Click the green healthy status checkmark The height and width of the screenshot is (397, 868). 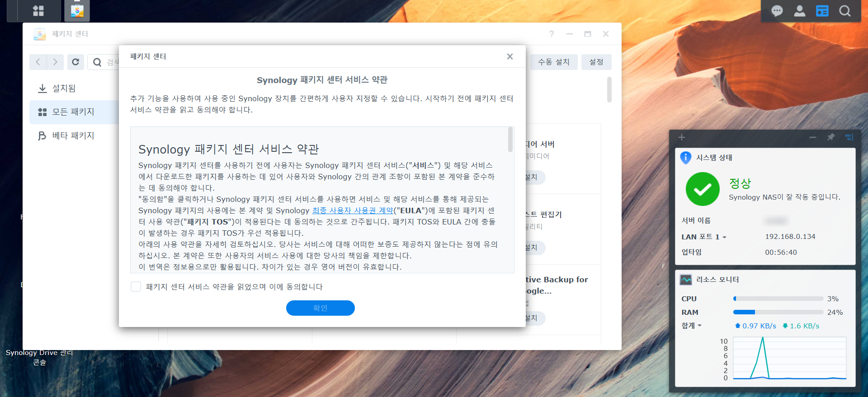pyautogui.click(x=703, y=189)
